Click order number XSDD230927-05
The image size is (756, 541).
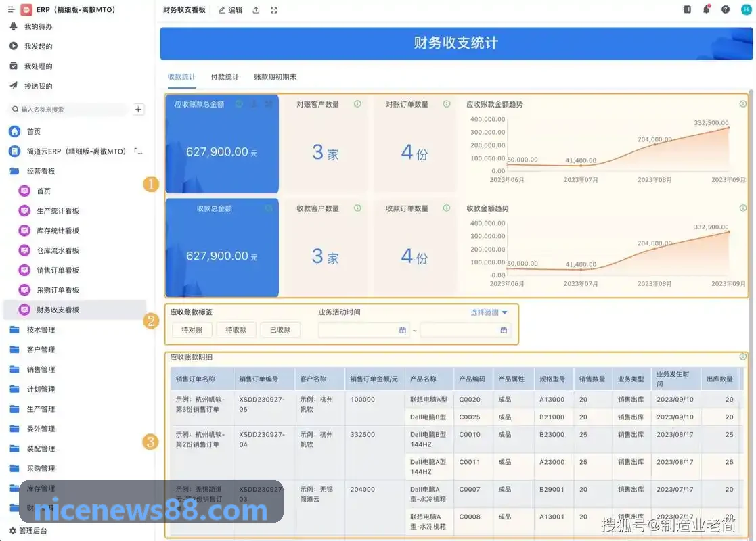pyautogui.click(x=262, y=404)
